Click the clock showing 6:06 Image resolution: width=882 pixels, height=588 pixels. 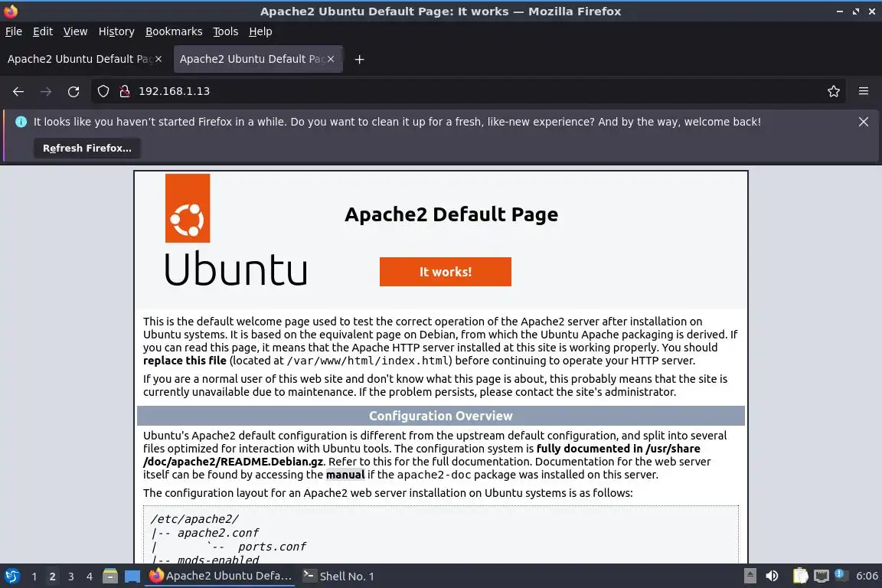point(867,577)
